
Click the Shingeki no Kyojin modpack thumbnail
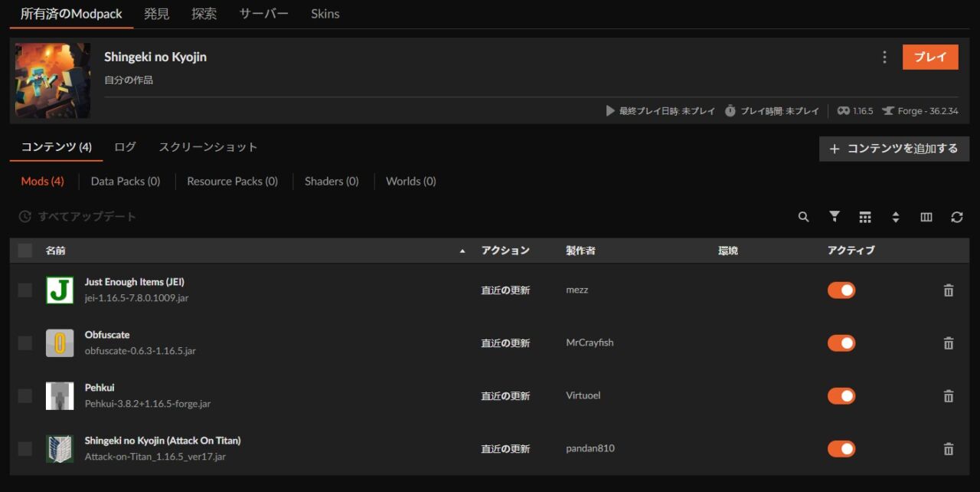(x=53, y=80)
